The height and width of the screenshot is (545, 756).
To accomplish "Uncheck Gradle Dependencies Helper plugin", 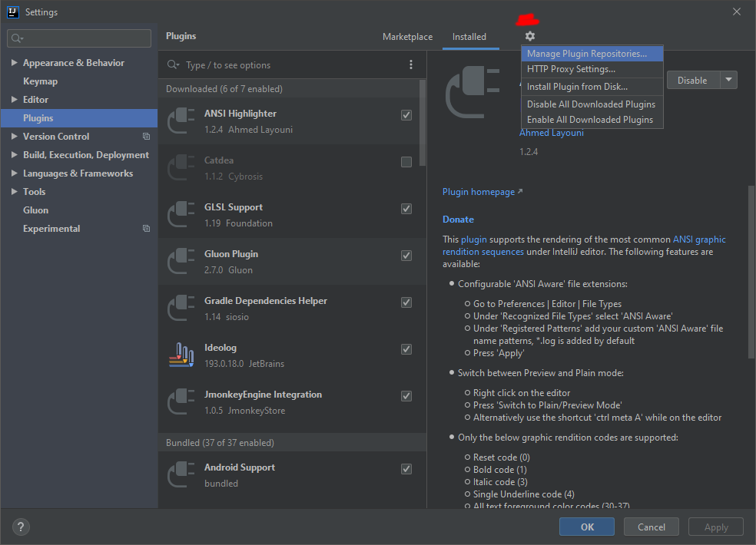I will click(x=406, y=302).
